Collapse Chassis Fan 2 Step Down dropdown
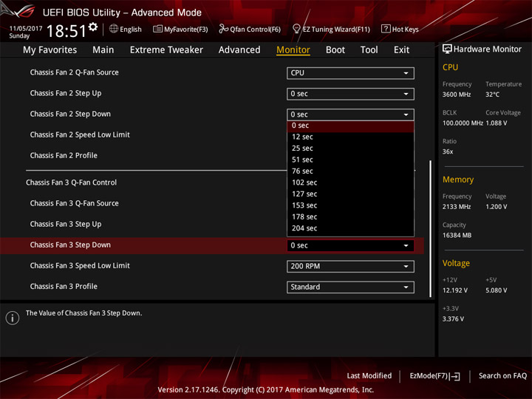The image size is (532, 399). point(350,115)
